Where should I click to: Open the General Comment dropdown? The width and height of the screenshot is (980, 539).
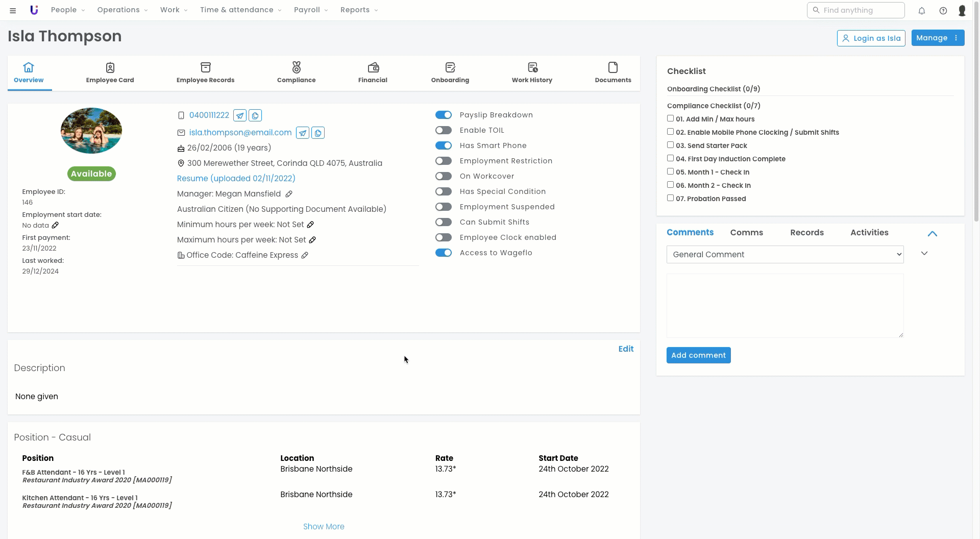785,254
